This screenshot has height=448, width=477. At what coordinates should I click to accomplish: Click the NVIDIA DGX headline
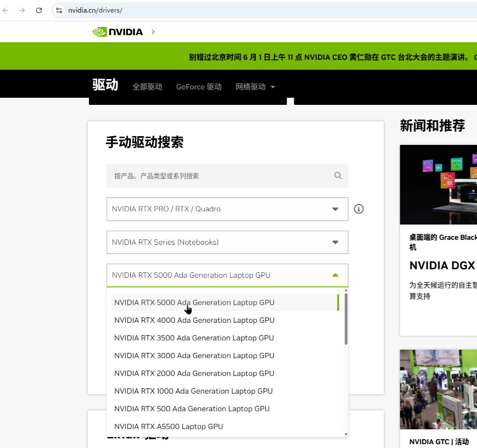pos(443,266)
